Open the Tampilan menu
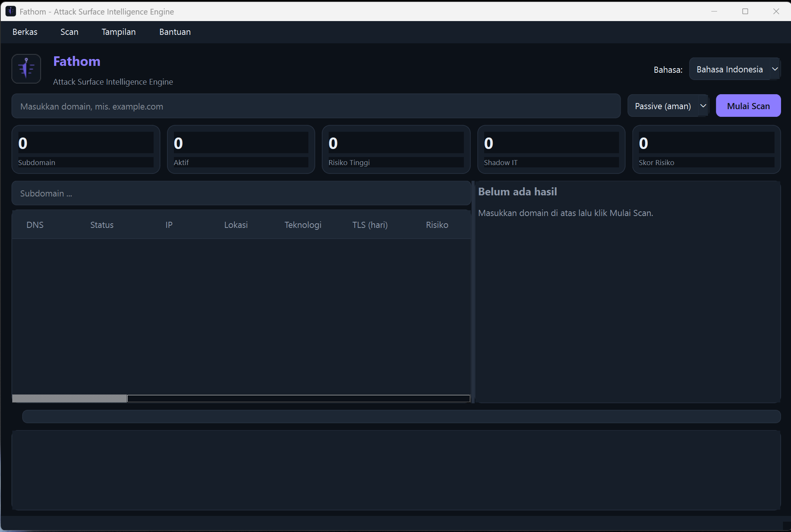This screenshot has height=532, width=791. [x=119, y=32]
